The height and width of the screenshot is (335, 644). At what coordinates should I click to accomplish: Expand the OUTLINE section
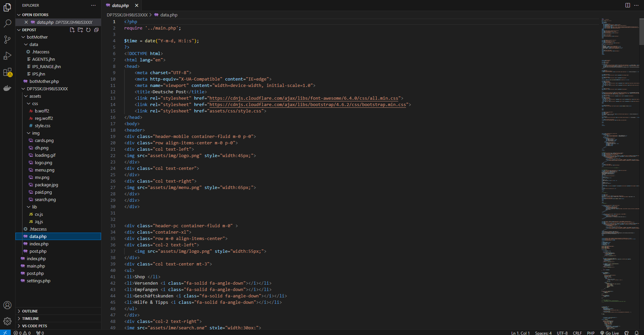[x=30, y=311]
